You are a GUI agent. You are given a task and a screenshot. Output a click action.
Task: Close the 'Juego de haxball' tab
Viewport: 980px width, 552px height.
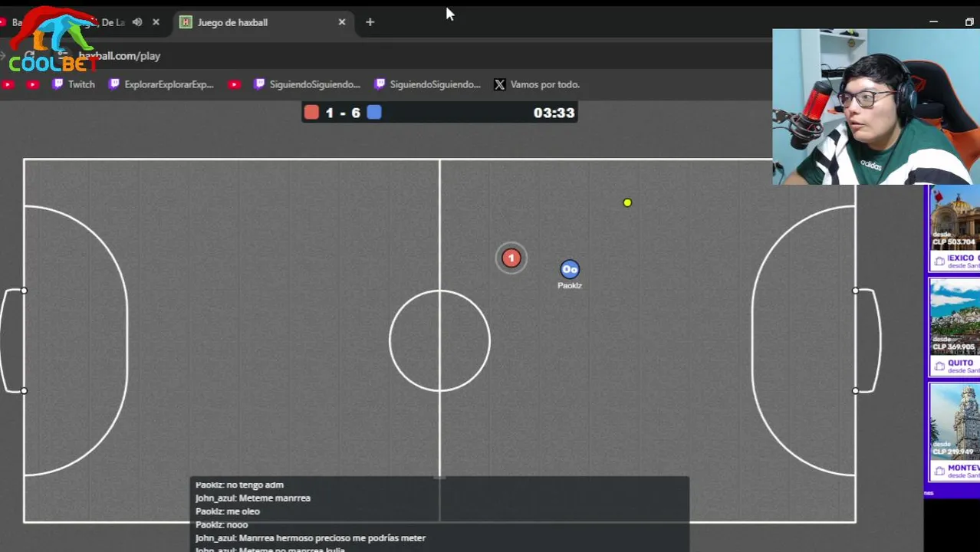click(x=342, y=22)
